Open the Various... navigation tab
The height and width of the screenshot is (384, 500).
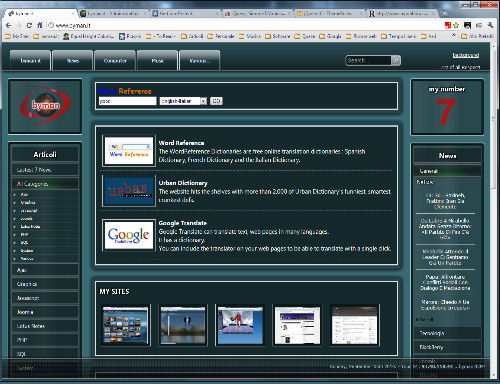(199, 61)
